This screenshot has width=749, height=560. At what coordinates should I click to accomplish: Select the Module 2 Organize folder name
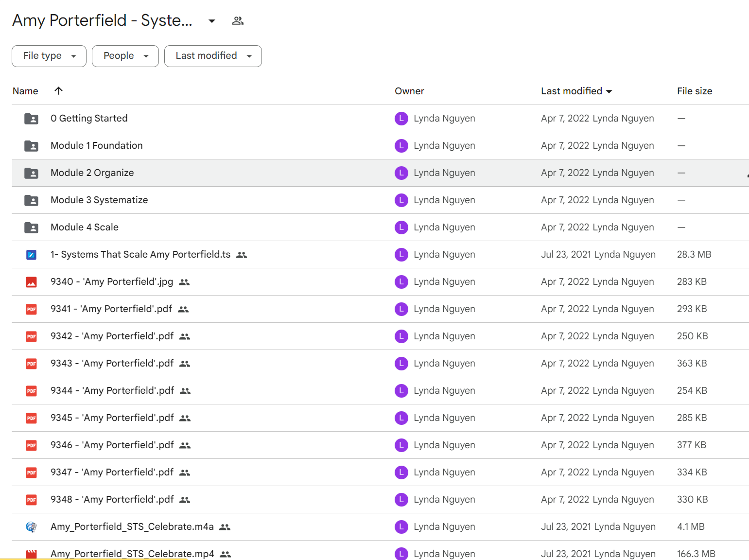click(92, 173)
